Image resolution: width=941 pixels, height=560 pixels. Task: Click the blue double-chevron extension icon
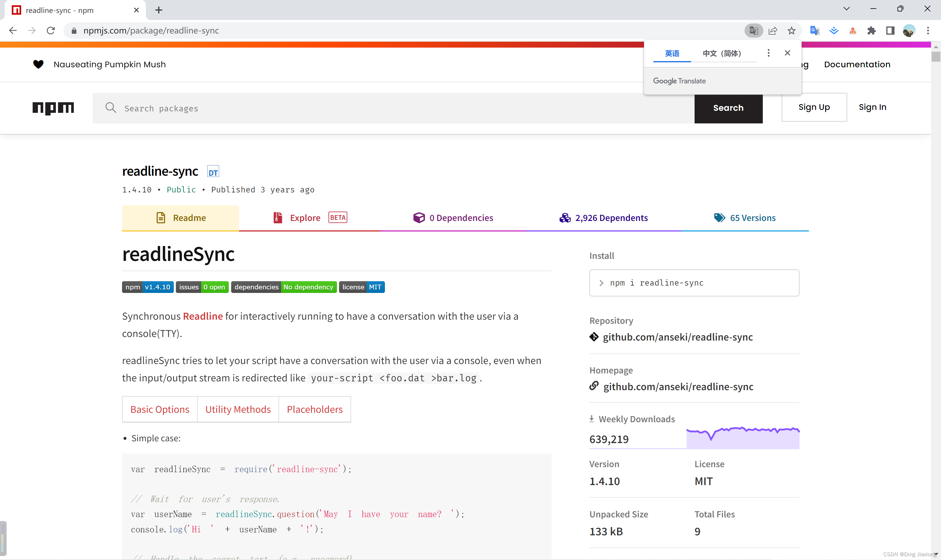click(834, 31)
